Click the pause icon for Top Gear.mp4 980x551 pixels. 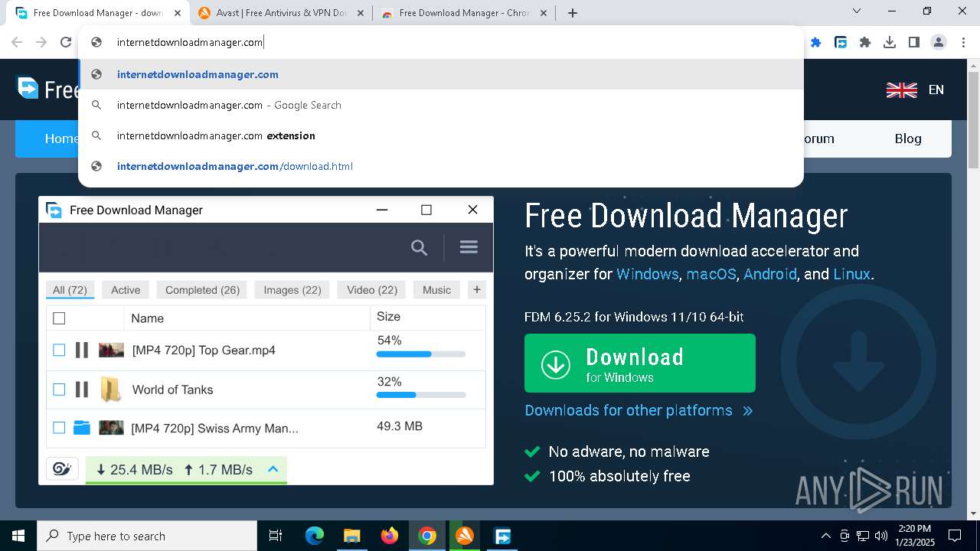[x=81, y=350]
